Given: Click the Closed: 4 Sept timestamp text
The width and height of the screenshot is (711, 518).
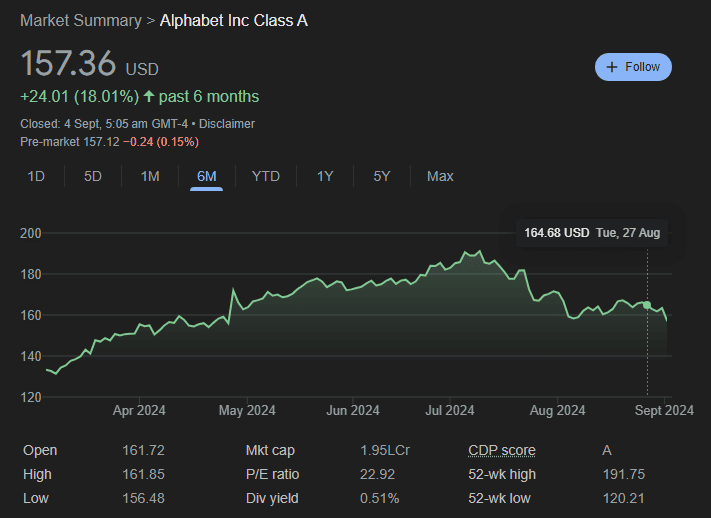Looking at the screenshot, I should [x=104, y=124].
